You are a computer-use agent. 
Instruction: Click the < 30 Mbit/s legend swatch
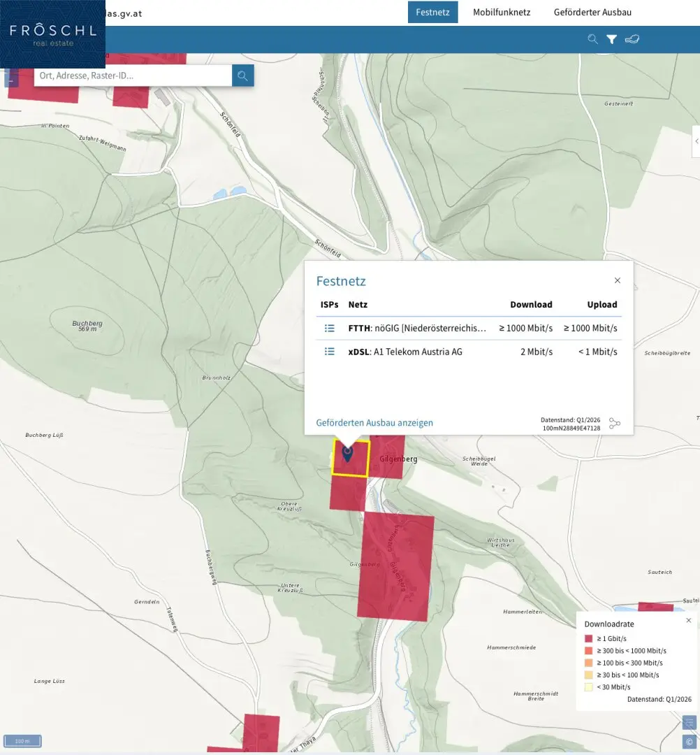click(588, 687)
